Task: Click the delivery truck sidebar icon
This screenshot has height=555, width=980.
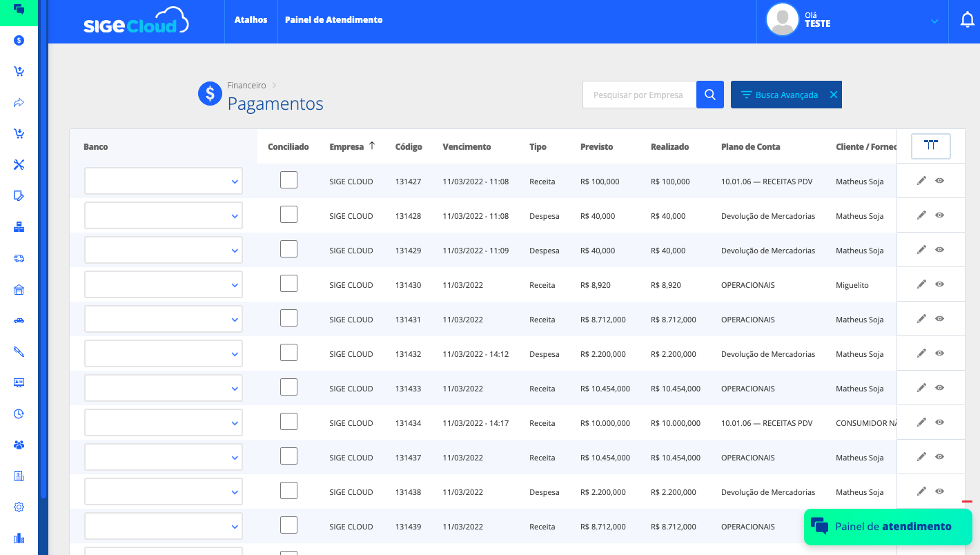Action: click(x=19, y=258)
